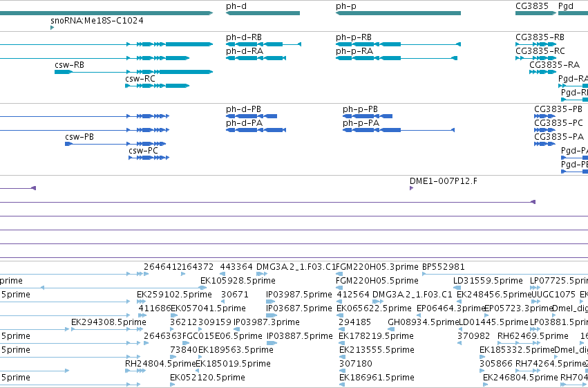Click the snoRNA:Me18S-C1024 feature label
Viewport: 588px width, 388px height.
(x=97, y=20)
